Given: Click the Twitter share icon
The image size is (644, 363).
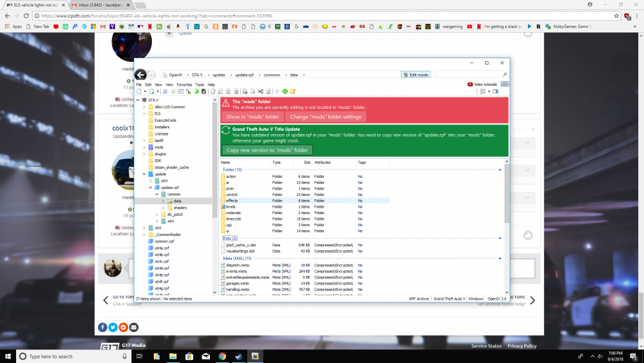Looking at the screenshot, I should (x=113, y=327).
